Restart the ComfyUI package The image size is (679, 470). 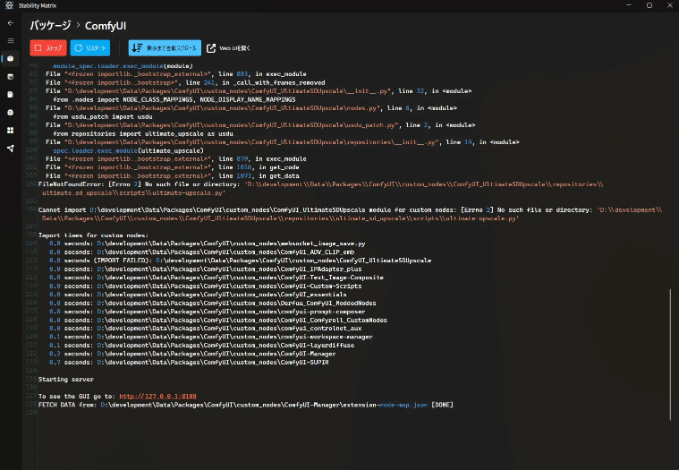pyautogui.click(x=90, y=48)
